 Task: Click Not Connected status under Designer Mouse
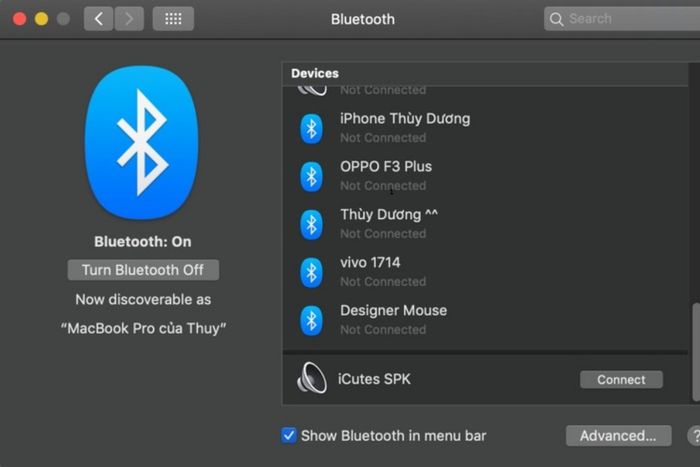383,329
